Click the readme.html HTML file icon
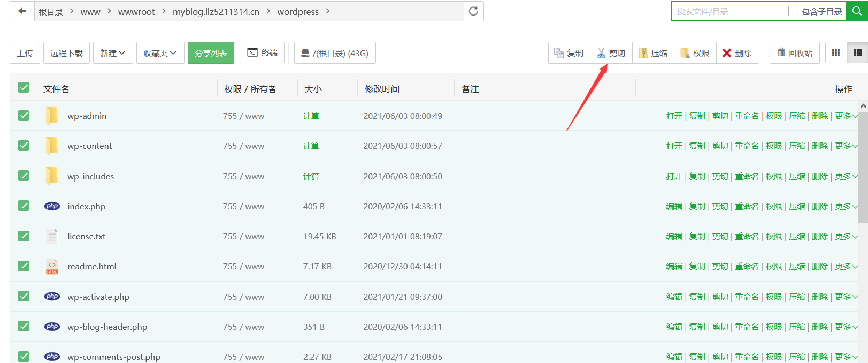 [52, 267]
